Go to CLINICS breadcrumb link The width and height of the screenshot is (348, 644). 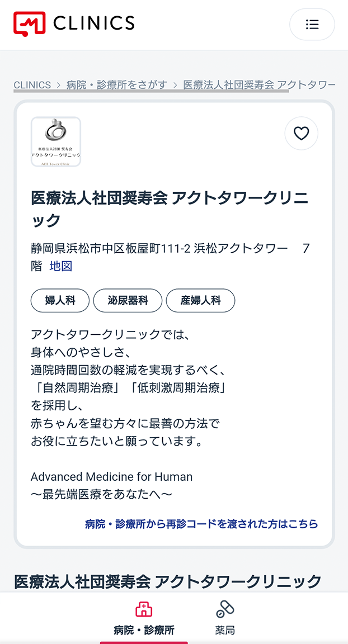(x=32, y=85)
